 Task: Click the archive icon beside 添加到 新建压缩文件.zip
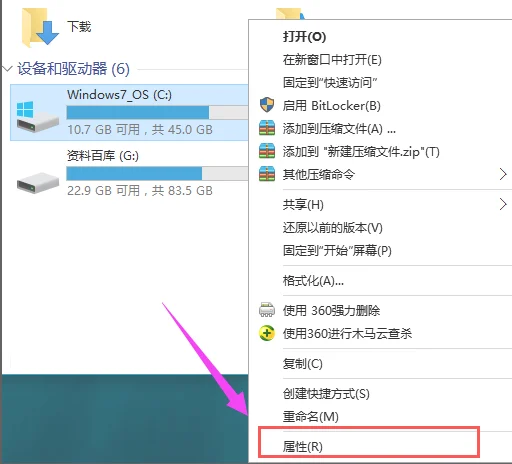pyautogui.click(x=267, y=151)
